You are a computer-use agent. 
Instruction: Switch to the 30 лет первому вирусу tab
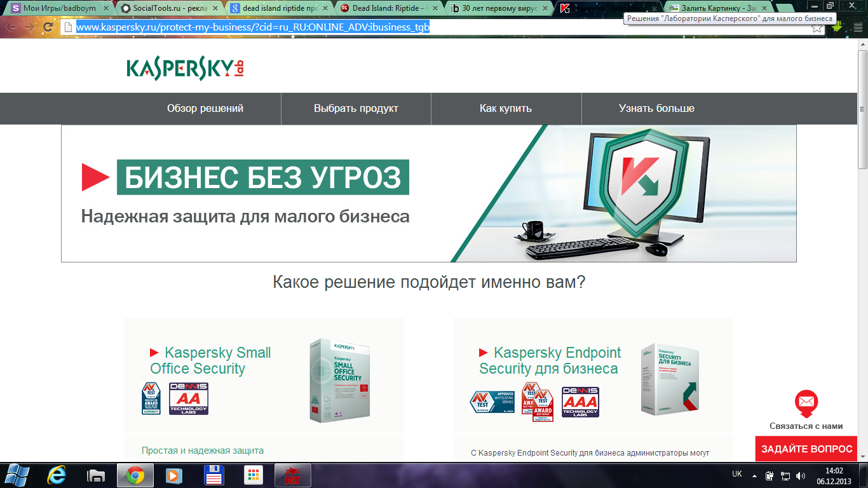(x=498, y=8)
